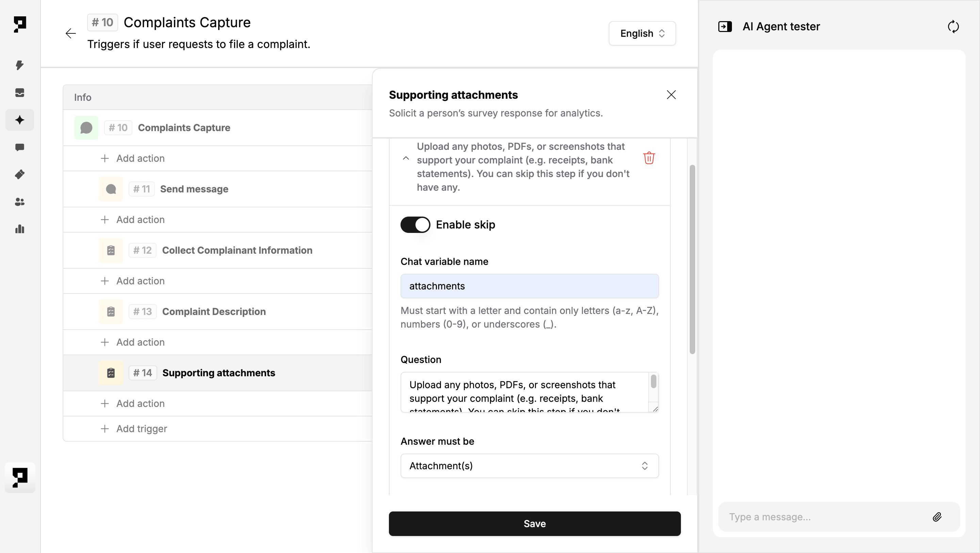Click the paperclip attach file icon
Image resolution: width=980 pixels, height=553 pixels.
click(937, 517)
